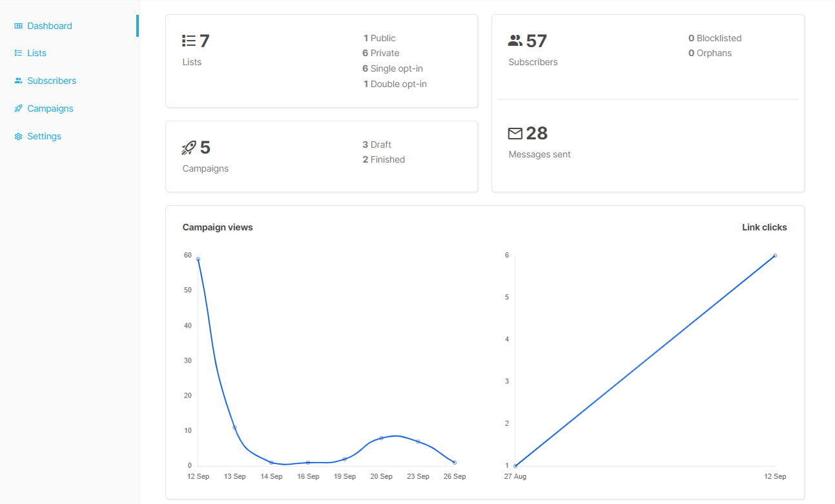This screenshot has width=835, height=504.
Task: Go to the Subscribers menu item
Action: point(69,81)
